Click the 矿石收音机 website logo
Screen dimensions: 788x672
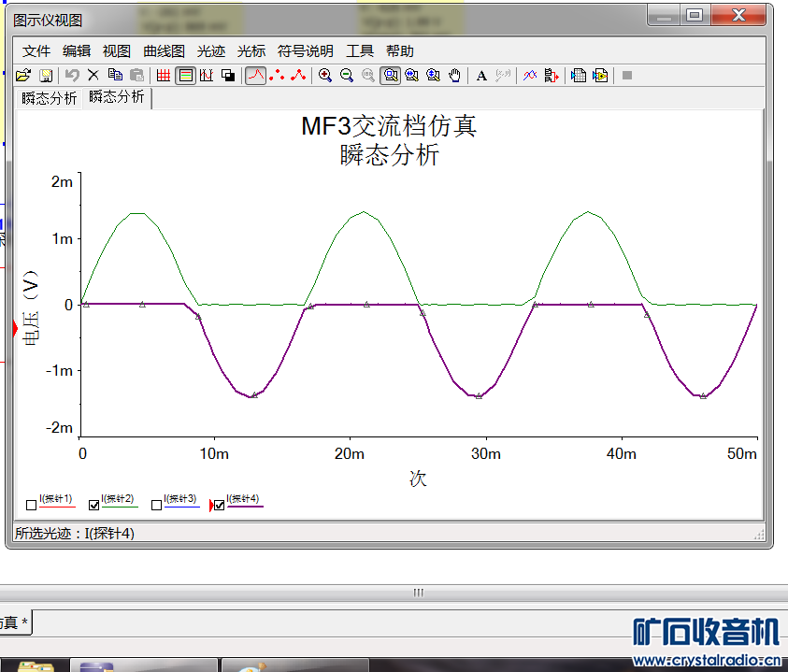(x=706, y=640)
